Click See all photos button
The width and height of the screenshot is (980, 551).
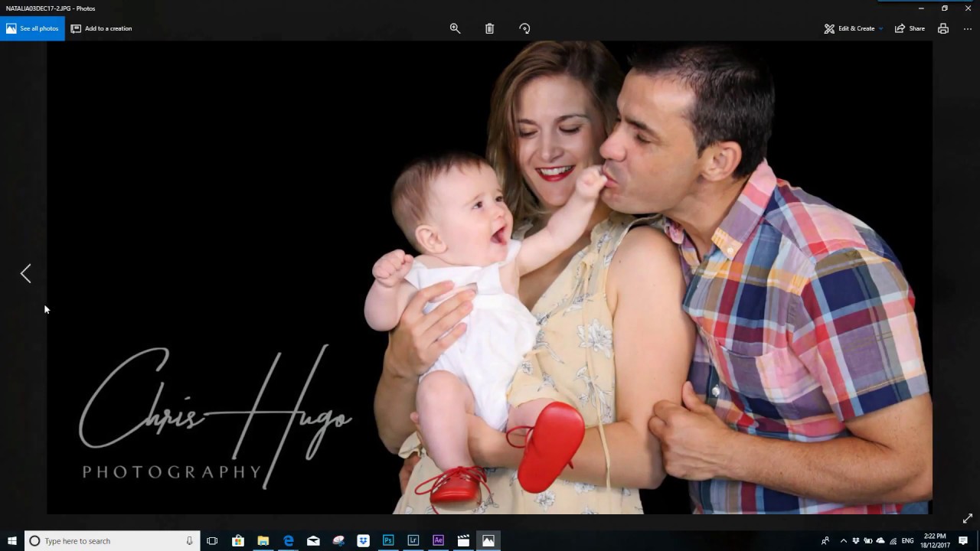tap(32, 28)
